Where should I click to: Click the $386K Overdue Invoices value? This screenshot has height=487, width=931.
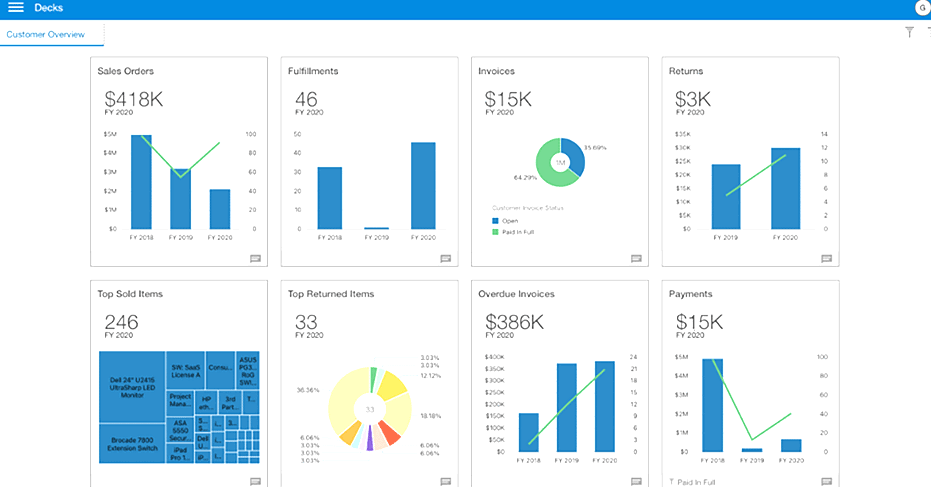click(x=514, y=322)
